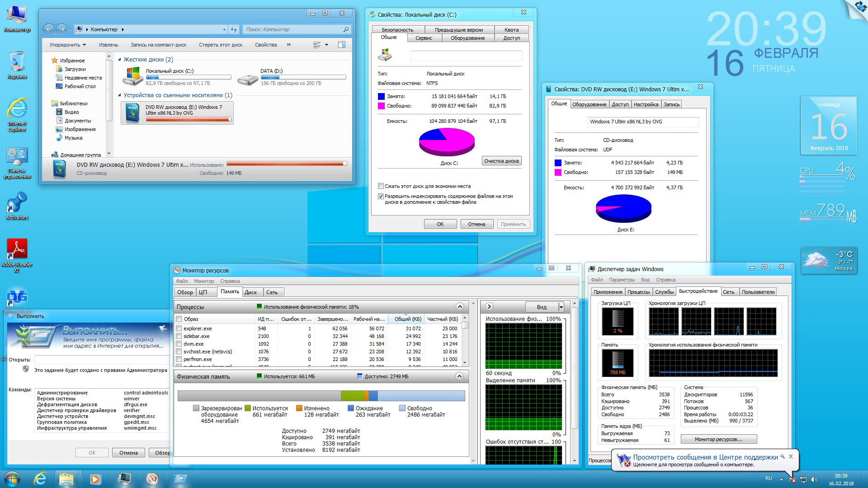Open the Вид dropdown arrow in Resource Monitor
Viewport: 868px width, 488px height.
click(x=561, y=307)
